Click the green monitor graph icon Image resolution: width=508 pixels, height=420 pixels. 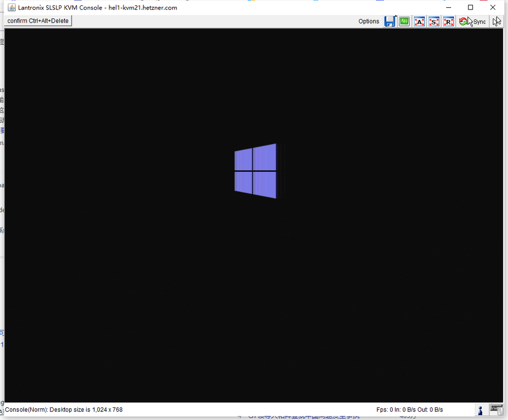(x=404, y=22)
